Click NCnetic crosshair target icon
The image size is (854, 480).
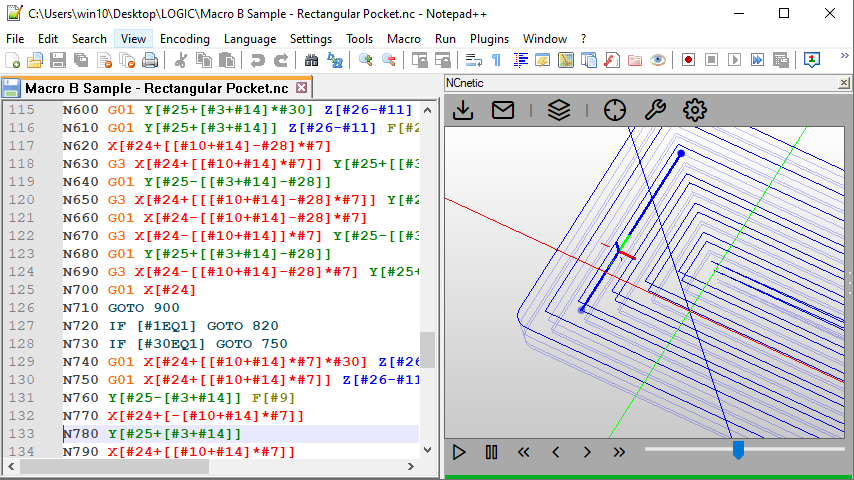click(x=615, y=110)
